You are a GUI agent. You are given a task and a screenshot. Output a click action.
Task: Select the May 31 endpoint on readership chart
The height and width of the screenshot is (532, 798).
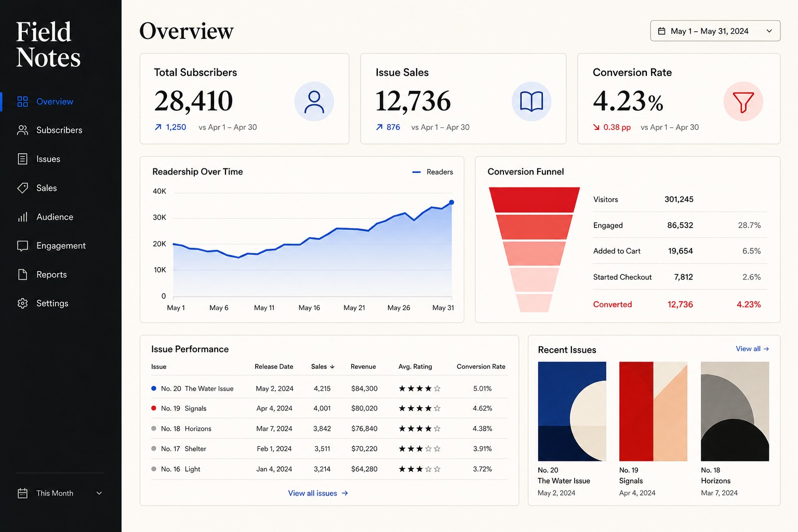point(451,202)
